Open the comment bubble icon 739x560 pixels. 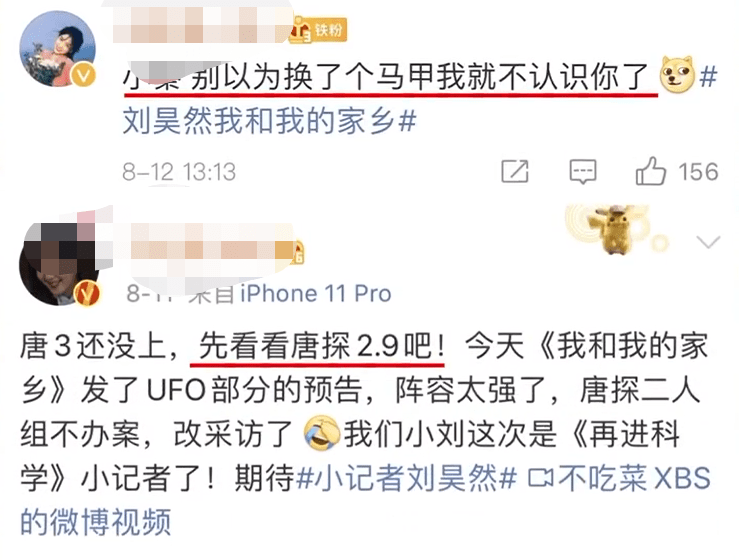[583, 171]
